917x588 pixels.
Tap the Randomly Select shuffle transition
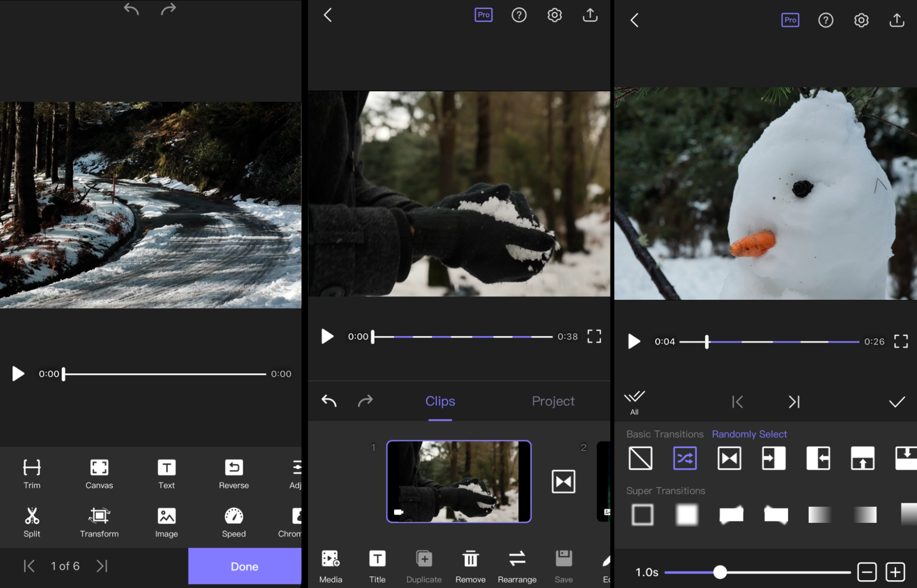(x=685, y=458)
